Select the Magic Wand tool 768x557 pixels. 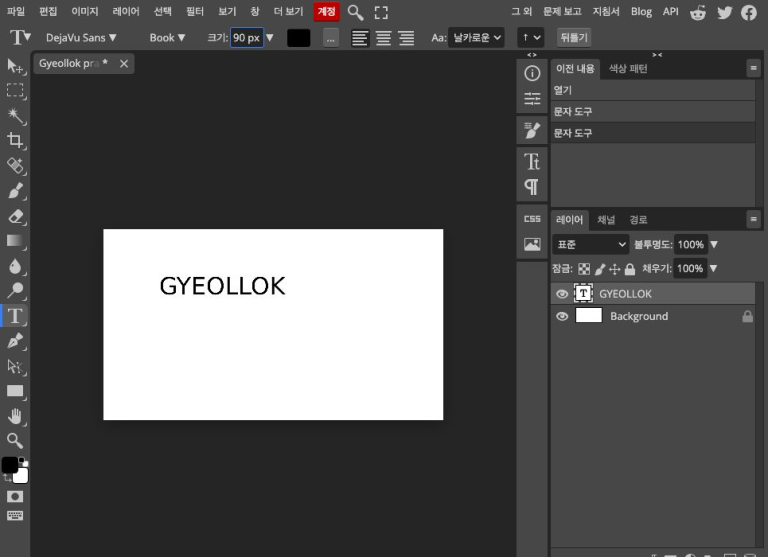click(15, 116)
